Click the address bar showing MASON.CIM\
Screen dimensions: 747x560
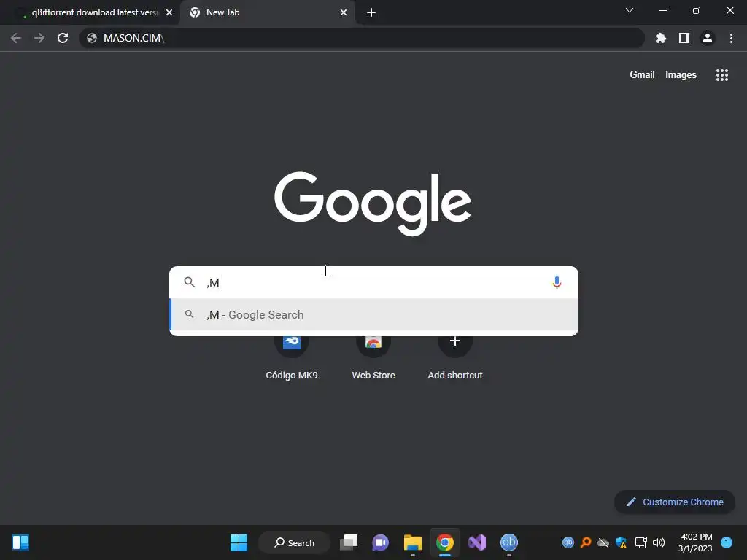click(x=362, y=38)
